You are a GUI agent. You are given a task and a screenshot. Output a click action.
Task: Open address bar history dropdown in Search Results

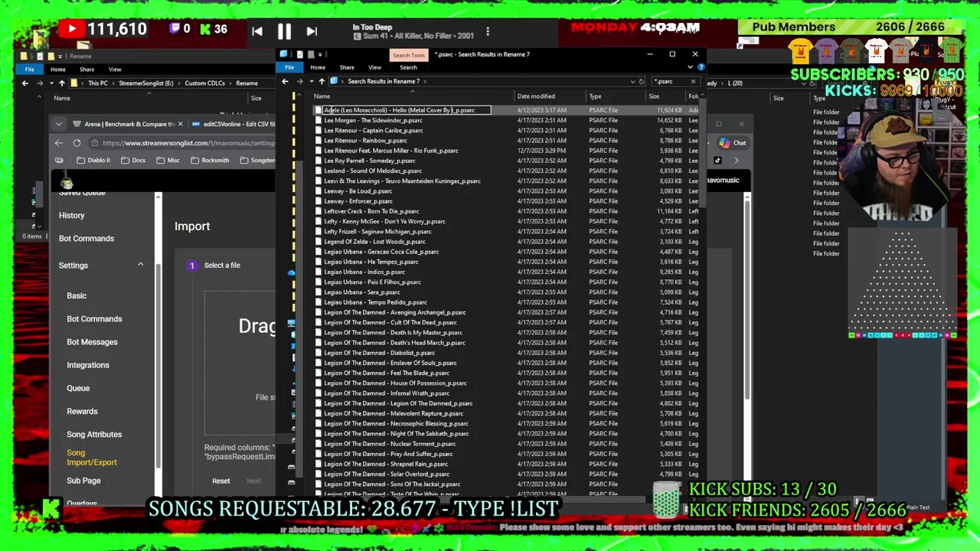(x=632, y=81)
